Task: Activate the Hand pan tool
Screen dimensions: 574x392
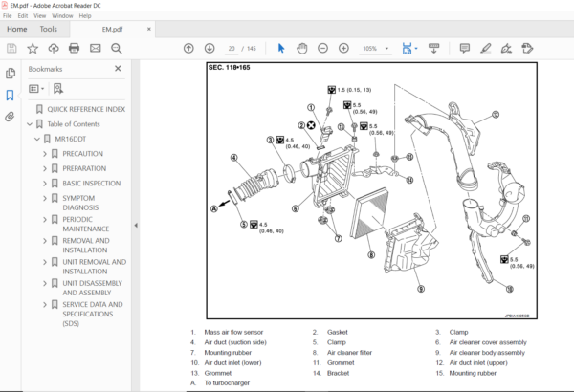Action: click(302, 49)
